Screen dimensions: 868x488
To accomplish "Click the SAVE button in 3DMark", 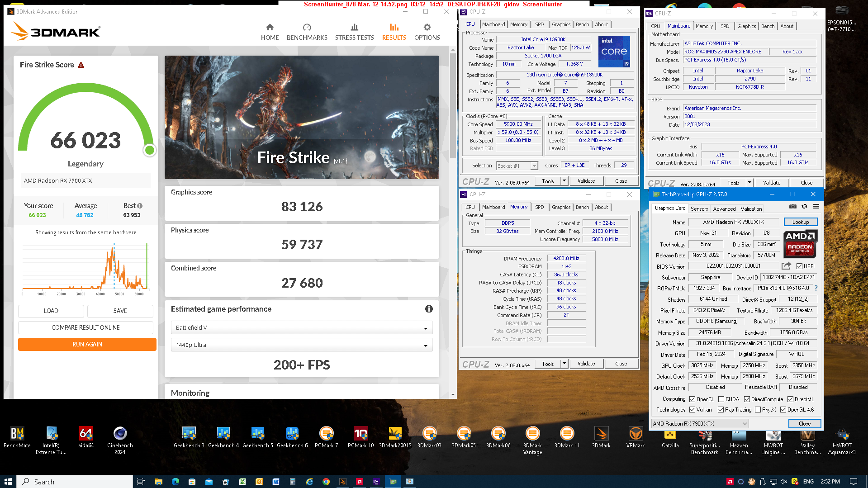I will click(x=120, y=311).
